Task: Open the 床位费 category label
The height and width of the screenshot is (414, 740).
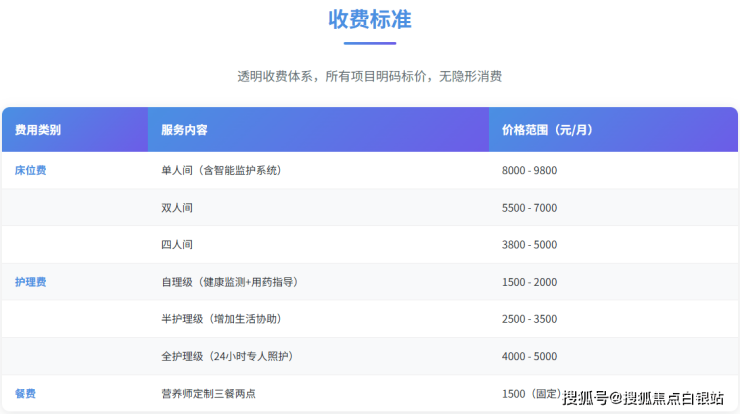Action: pyautogui.click(x=31, y=170)
